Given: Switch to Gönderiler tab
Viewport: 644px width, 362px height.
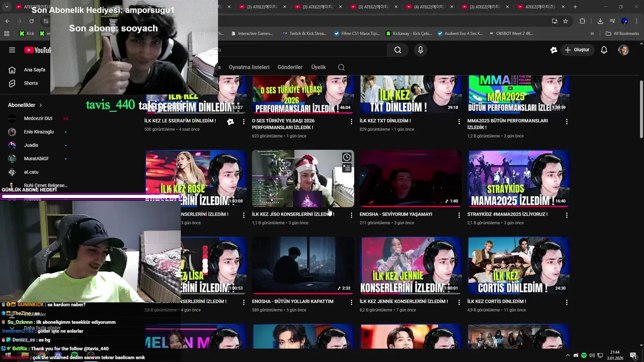Looking at the screenshot, I should (x=290, y=67).
